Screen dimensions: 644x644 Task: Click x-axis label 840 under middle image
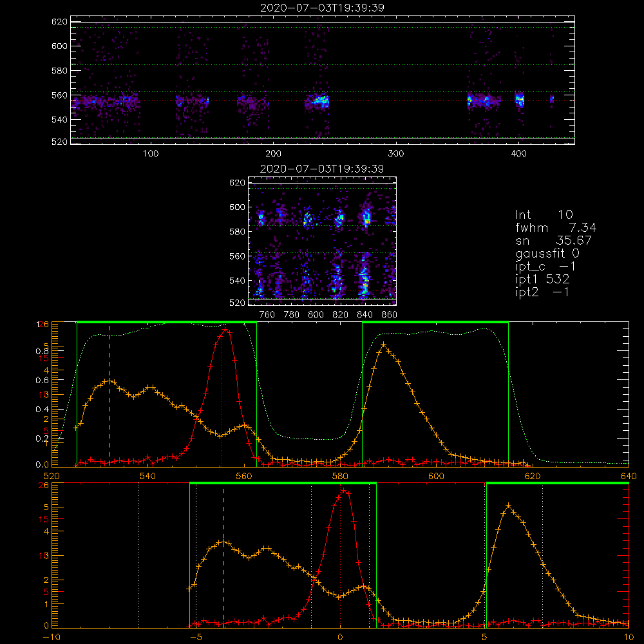(x=365, y=315)
